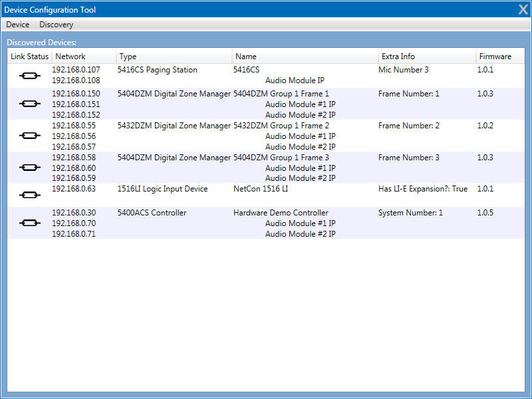Click link icon for 5404DZM Group 1 Frame 1
The image size is (532, 399).
coord(29,104)
